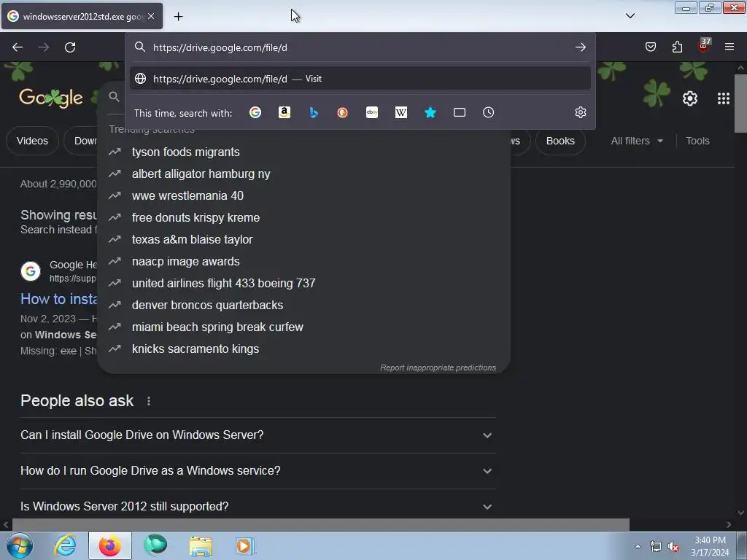This screenshot has height=560, width=747.
Task: Open Windows Explorer folder in taskbar
Action: [x=201, y=545]
